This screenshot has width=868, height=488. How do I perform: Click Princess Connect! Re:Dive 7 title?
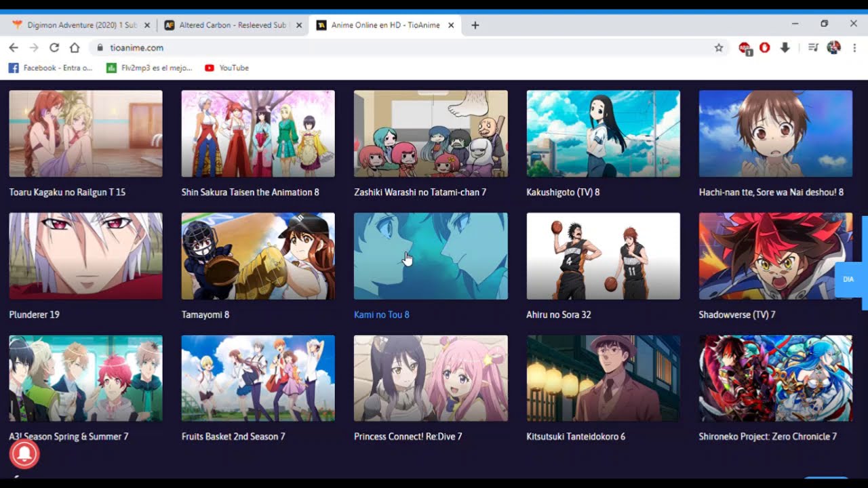point(408,436)
